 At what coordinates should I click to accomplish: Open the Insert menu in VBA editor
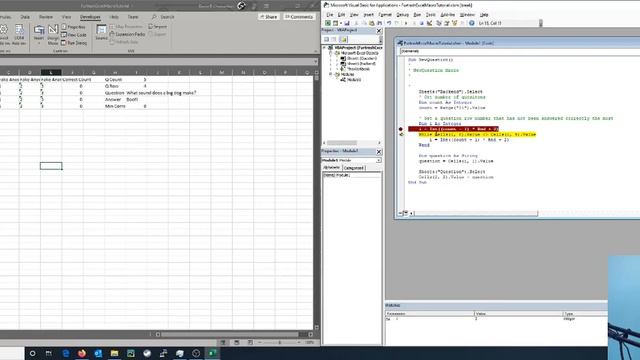click(369, 15)
